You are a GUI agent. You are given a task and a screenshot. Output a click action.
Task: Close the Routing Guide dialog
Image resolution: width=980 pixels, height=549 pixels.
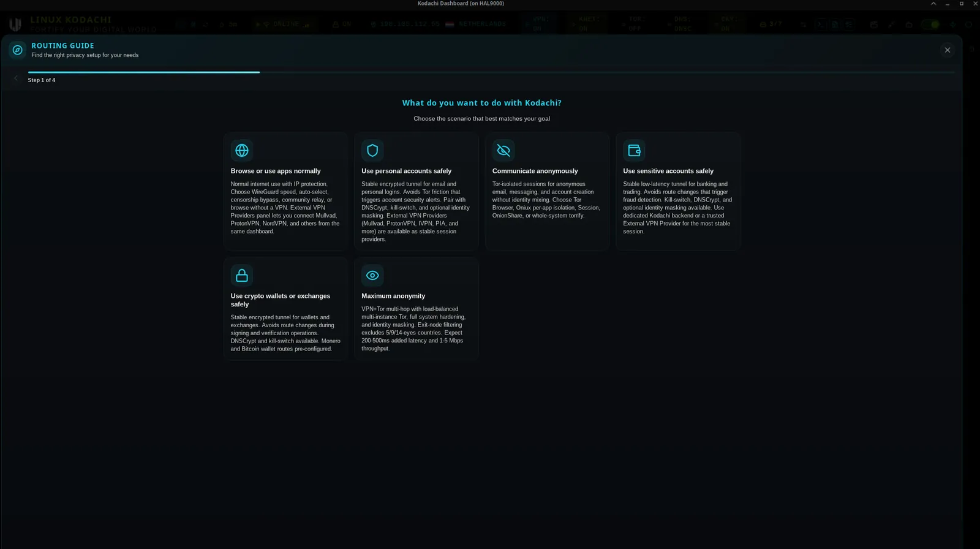[x=948, y=50]
